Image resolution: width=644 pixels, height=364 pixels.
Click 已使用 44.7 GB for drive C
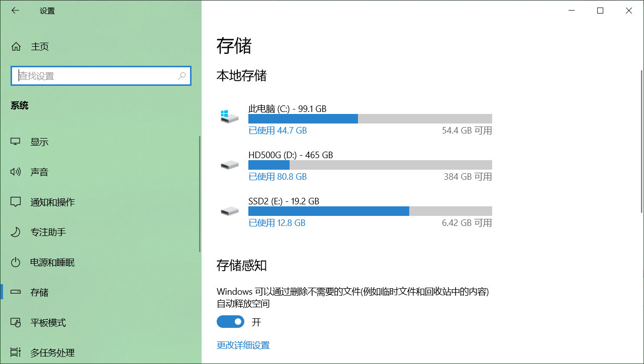[278, 130]
